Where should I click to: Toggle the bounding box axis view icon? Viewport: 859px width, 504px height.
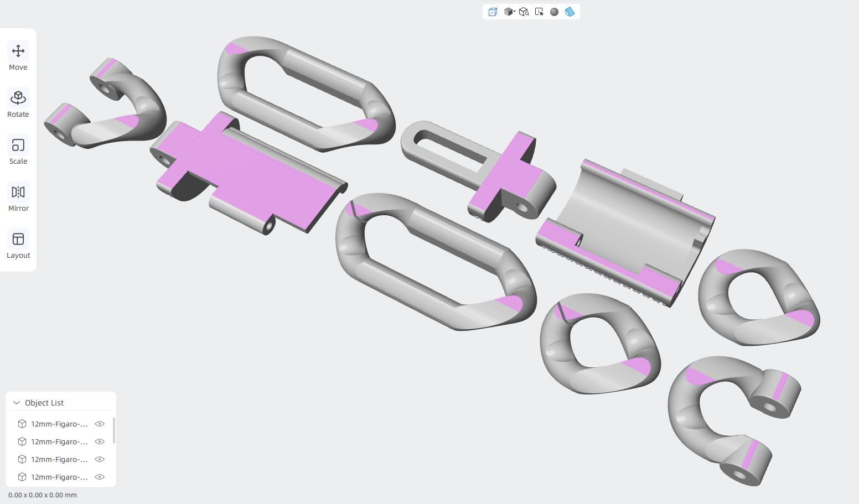click(493, 12)
